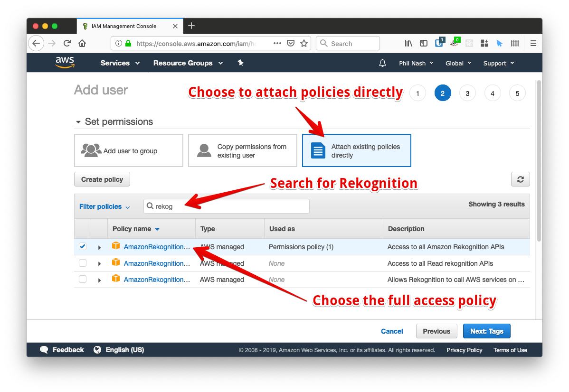Click the vertical bars extension icon

click(514, 43)
